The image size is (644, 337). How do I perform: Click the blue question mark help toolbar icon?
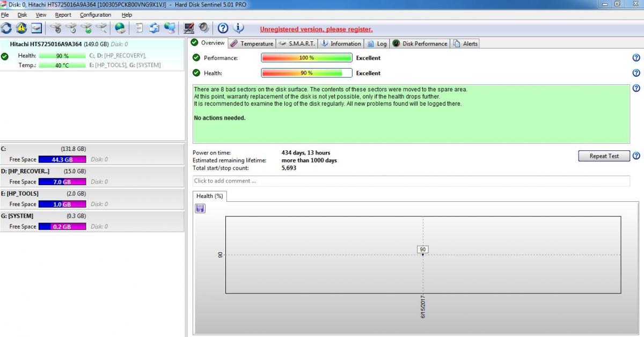click(x=223, y=28)
